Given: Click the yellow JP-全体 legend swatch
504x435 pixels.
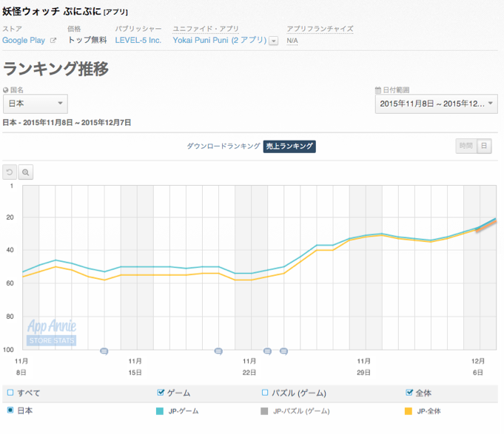Looking at the screenshot, I should pos(408,411).
